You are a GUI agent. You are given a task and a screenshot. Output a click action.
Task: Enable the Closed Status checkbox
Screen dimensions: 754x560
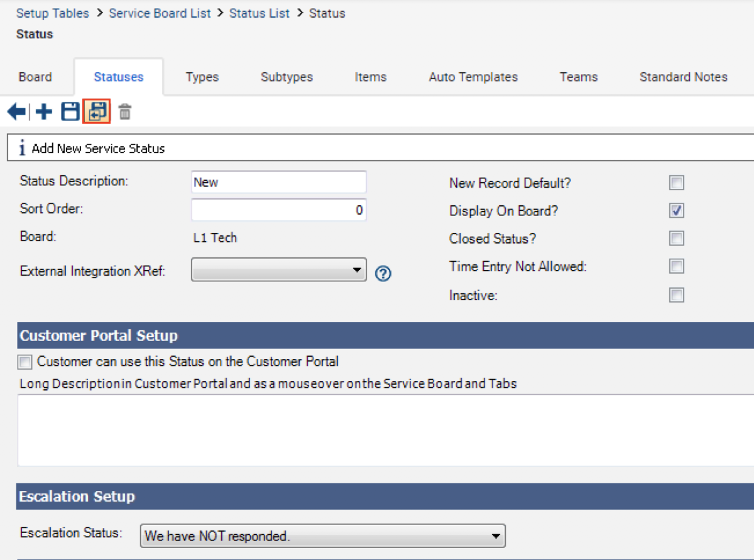pos(677,239)
